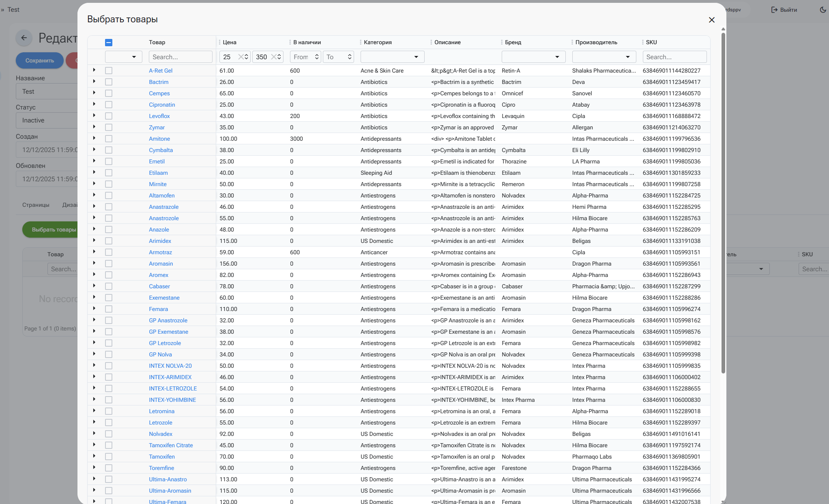The height and width of the screenshot is (504, 829).
Task: Click the Выйти logout icon
Action: [x=774, y=10]
